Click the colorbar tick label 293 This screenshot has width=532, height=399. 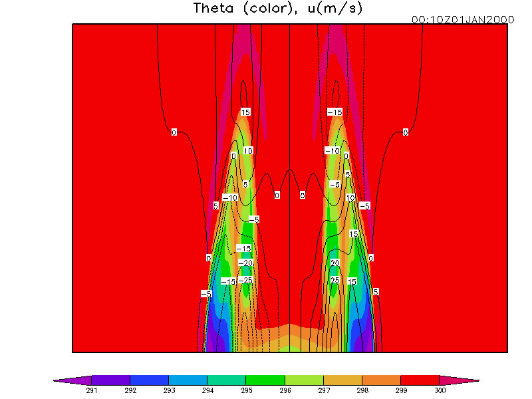coord(169,390)
